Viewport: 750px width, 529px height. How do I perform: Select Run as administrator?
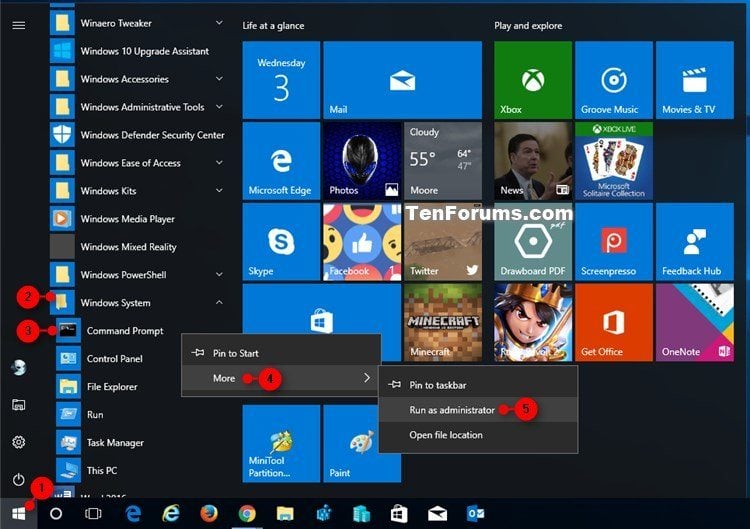click(x=478, y=410)
